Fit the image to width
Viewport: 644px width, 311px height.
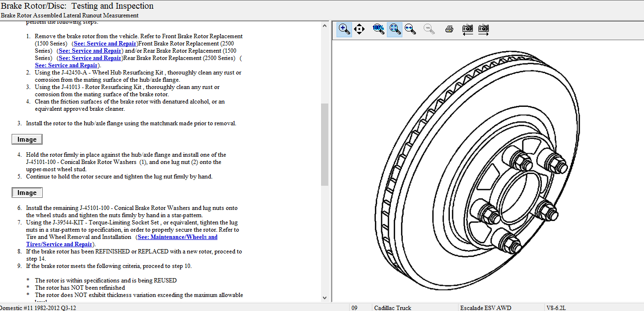click(411, 29)
